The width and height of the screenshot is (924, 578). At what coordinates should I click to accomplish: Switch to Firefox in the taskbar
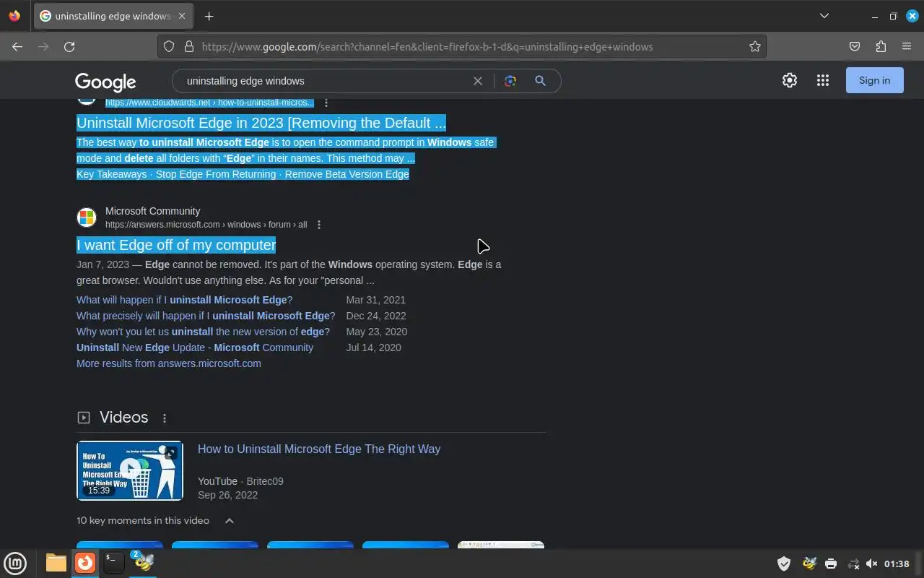85,563
